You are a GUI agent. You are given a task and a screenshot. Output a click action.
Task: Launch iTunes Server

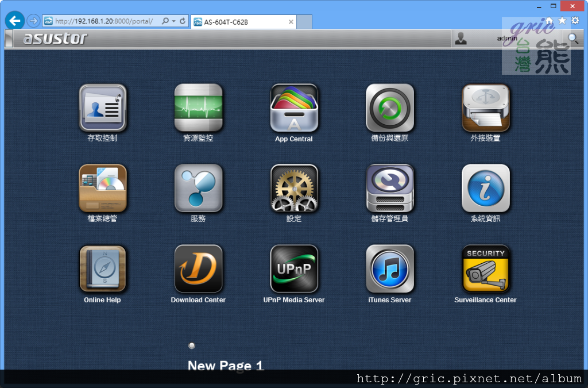pos(390,268)
